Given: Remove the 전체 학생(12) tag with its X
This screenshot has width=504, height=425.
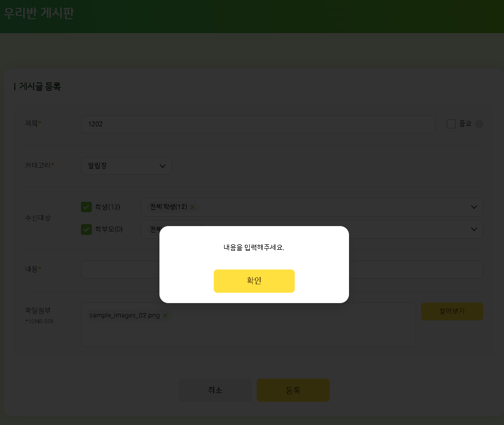Looking at the screenshot, I should pos(193,207).
